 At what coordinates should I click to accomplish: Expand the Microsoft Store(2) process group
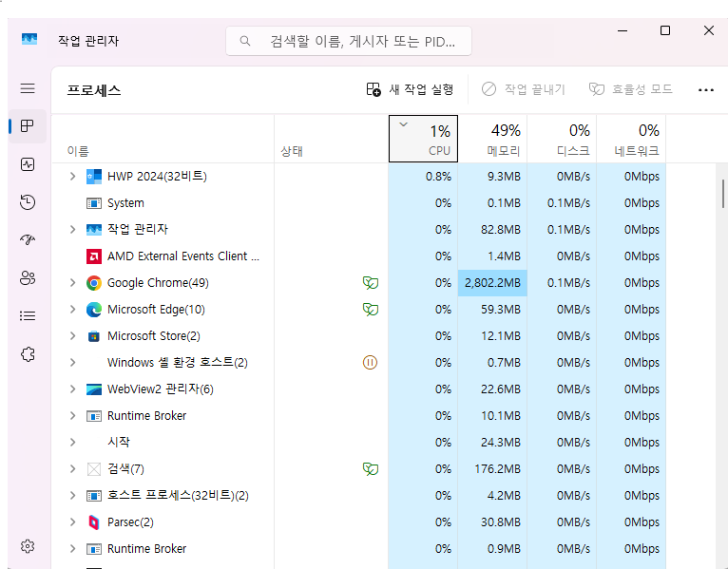pos(72,336)
